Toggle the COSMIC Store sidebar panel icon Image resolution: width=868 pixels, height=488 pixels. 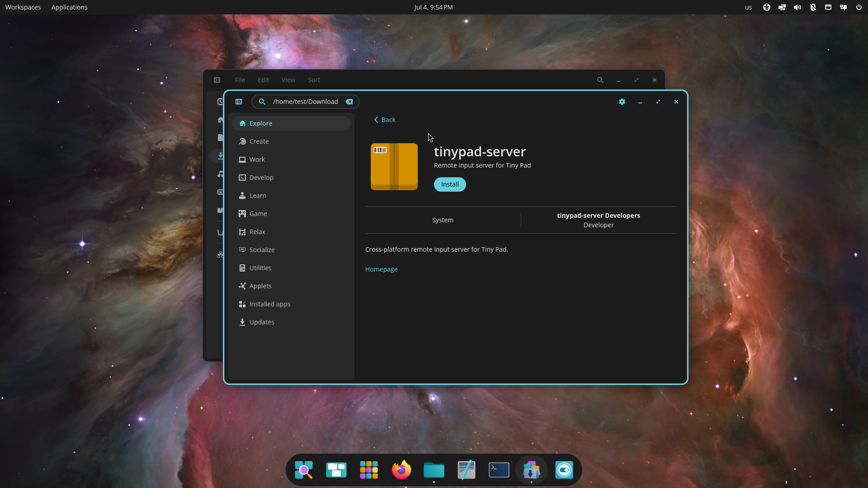[239, 102]
